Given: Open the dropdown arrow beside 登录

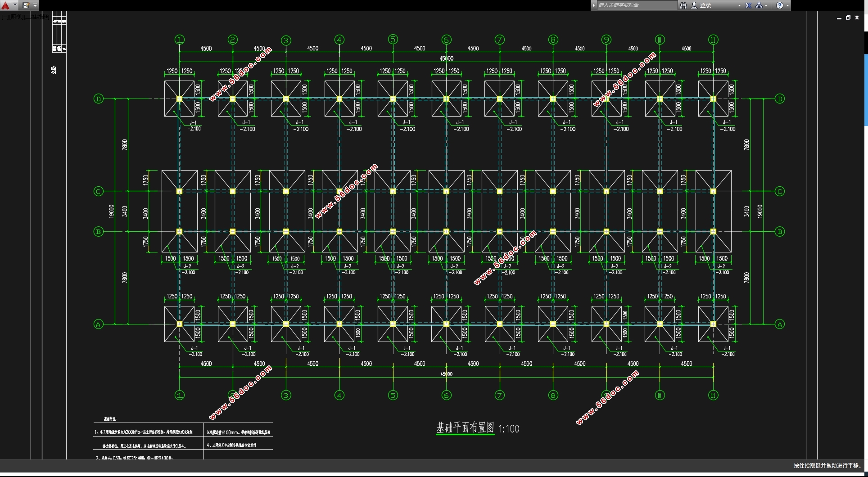Looking at the screenshot, I should coord(739,5).
